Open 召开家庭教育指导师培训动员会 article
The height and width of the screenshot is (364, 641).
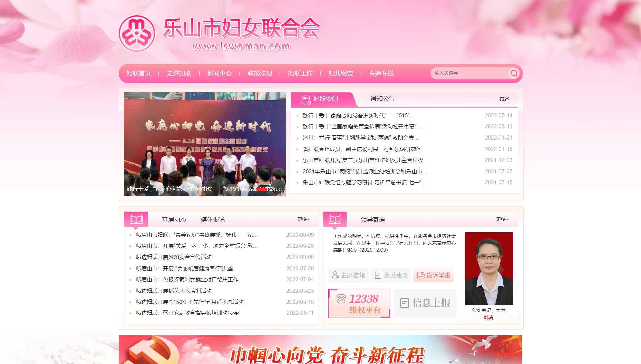pyautogui.click(x=187, y=313)
